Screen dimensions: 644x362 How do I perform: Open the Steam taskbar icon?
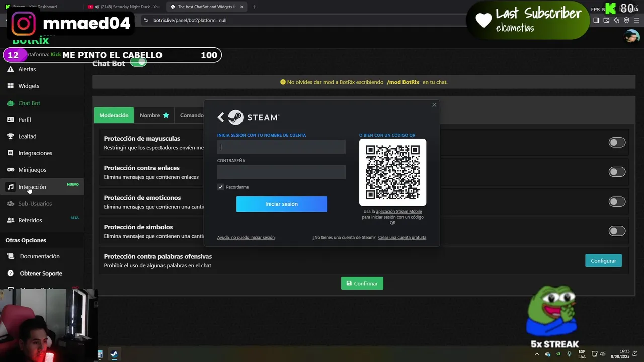pos(114,354)
